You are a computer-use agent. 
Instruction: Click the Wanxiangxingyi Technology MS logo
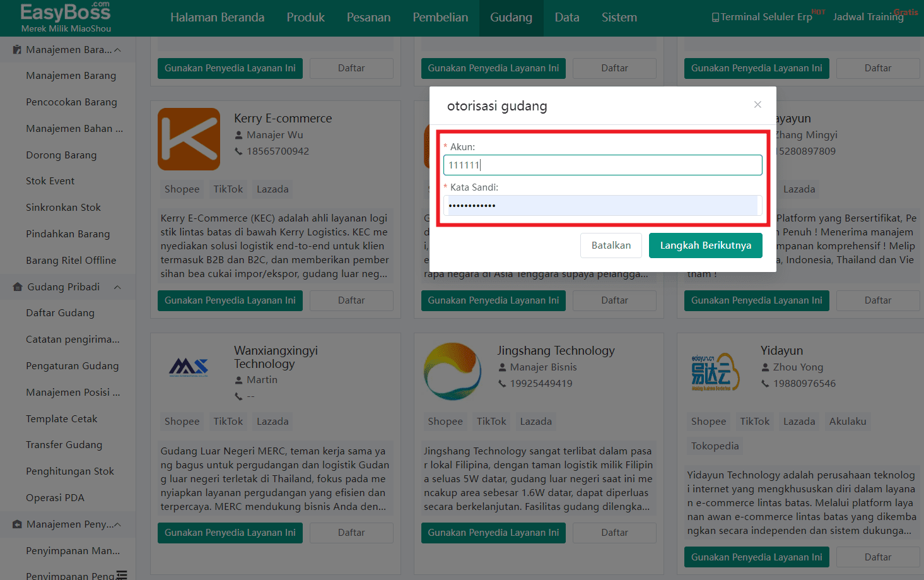pyautogui.click(x=189, y=367)
